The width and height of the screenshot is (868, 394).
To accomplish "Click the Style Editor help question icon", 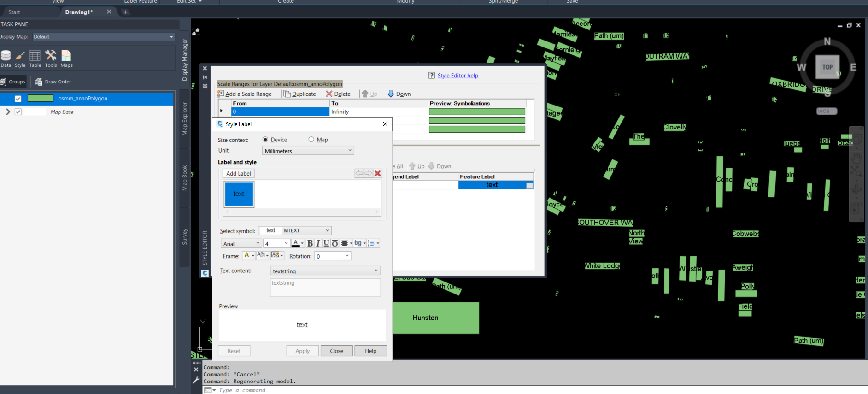I will point(432,76).
